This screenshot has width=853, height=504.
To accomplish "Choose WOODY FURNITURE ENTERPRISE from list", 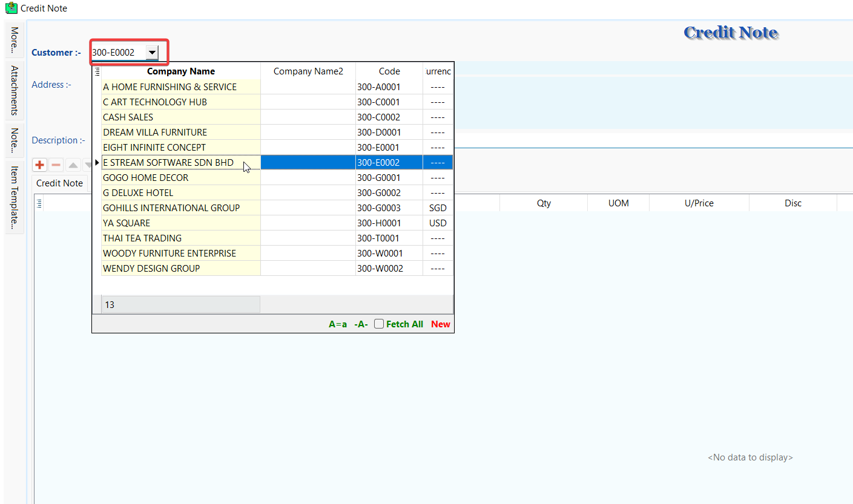I will point(170,254).
